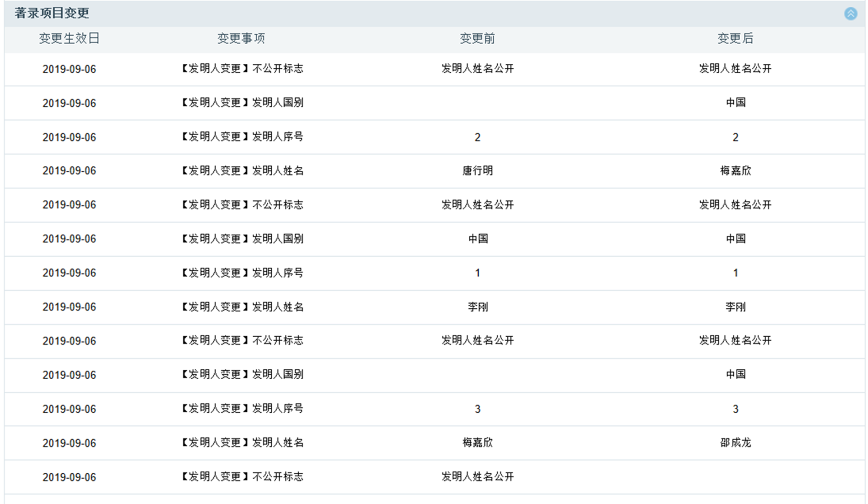The height and width of the screenshot is (504, 868).
Task: Click the 变更生效日 column header
Action: [x=69, y=38]
